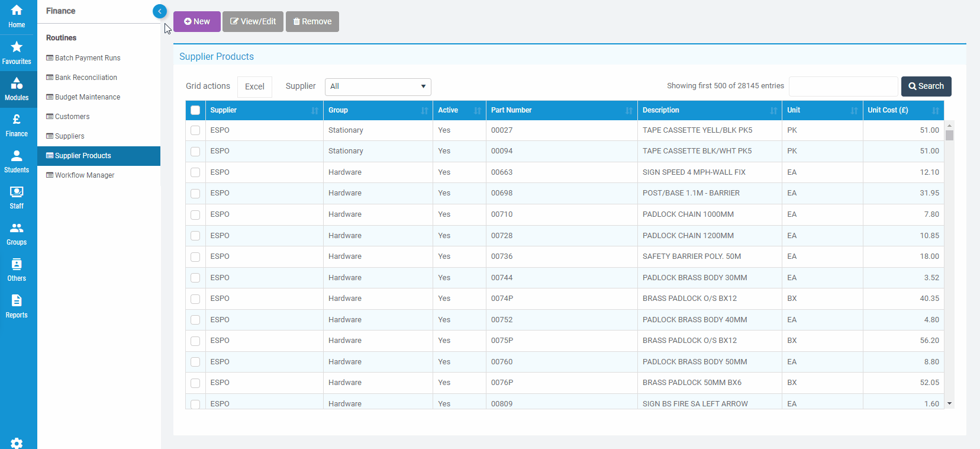
Task: Sort by Supplier column arrows
Action: pos(315,111)
